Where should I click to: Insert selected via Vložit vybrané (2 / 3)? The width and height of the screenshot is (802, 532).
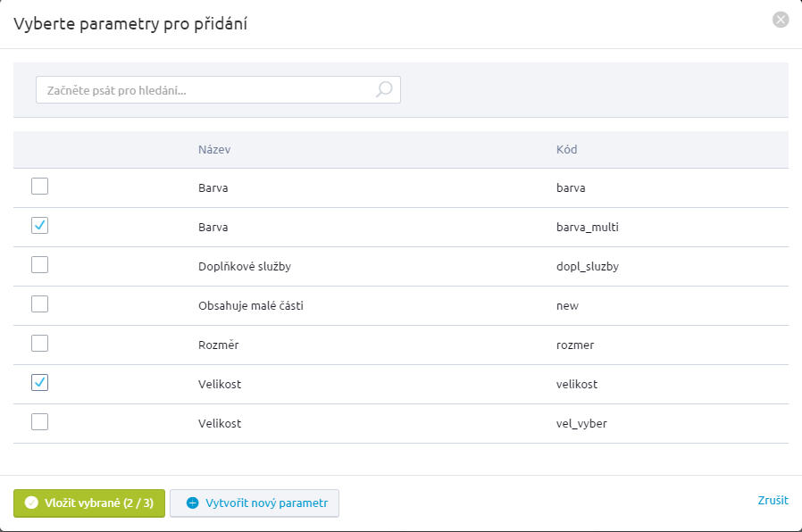[89, 503]
